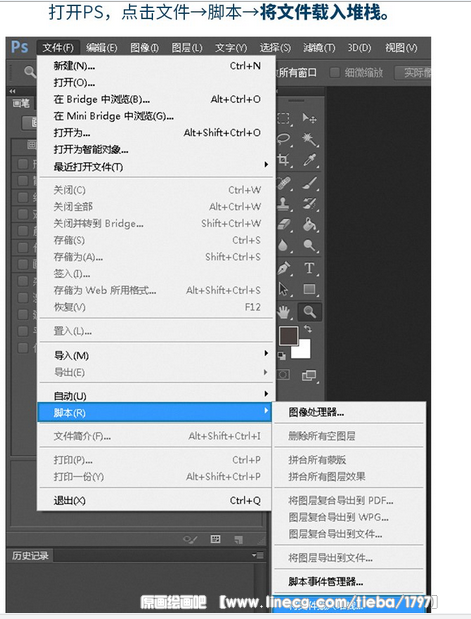Select the Zoom tool in toolbox
Screen dimensions: 471x619
[310, 312]
